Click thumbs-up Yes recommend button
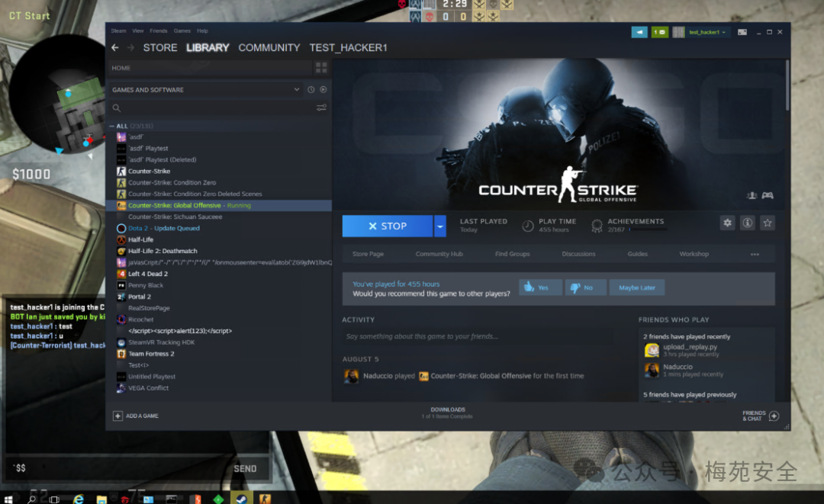 point(541,287)
